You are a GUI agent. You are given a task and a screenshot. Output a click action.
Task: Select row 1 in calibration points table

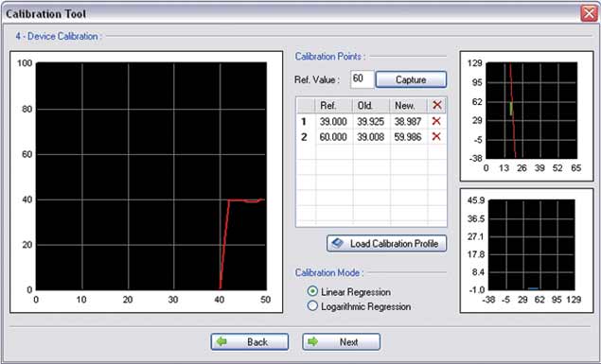point(371,121)
